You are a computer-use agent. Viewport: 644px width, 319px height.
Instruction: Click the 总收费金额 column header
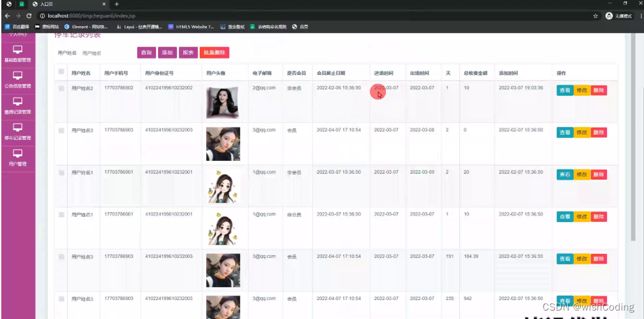[x=476, y=73]
